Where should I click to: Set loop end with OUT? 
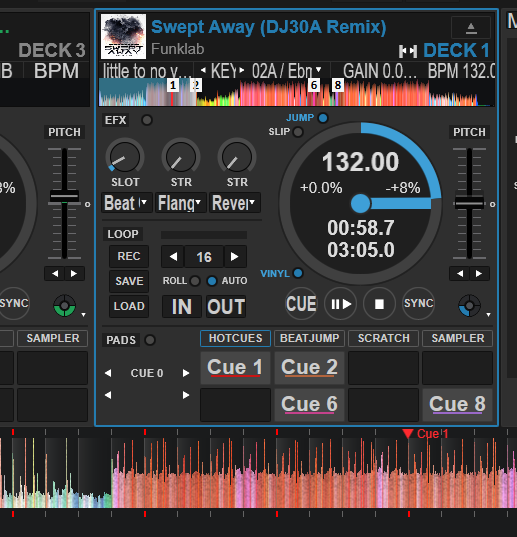tap(226, 307)
